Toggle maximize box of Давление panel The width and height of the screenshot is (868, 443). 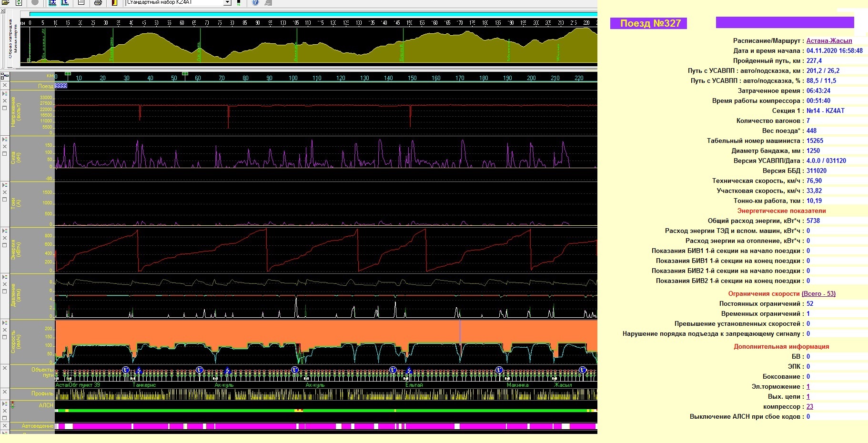click(x=5, y=292)
